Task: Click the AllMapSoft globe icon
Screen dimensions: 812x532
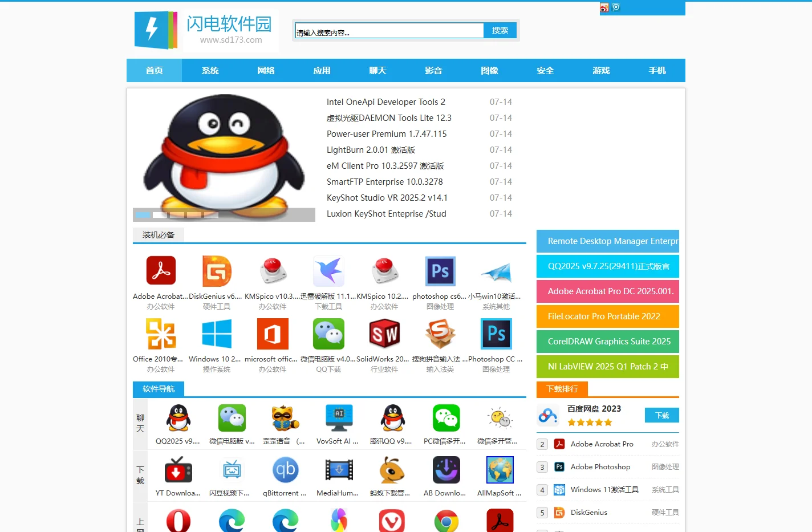Action: pos(500,470)
